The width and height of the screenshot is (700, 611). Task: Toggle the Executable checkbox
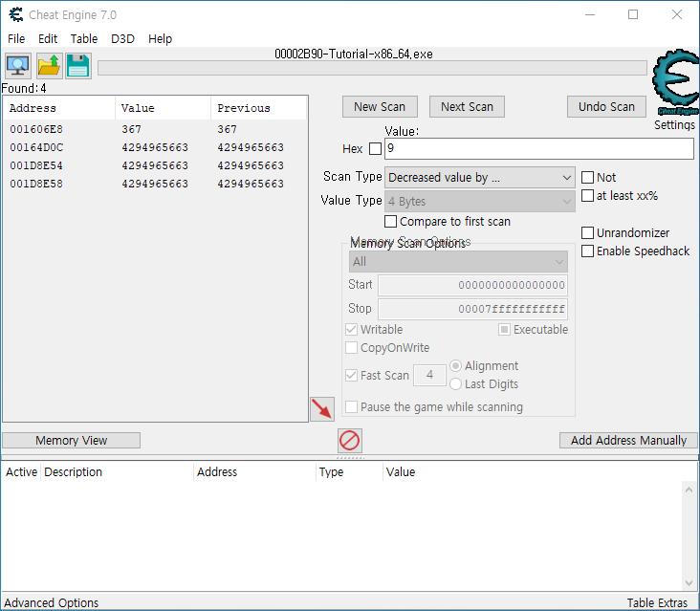(504, 329)
